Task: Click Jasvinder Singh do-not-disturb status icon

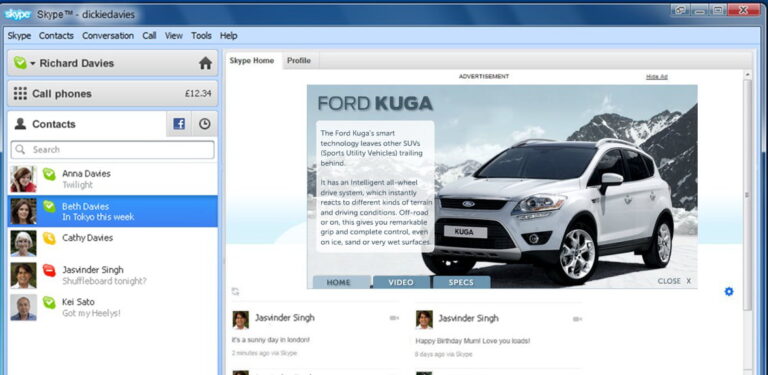Action: (49, 270)
